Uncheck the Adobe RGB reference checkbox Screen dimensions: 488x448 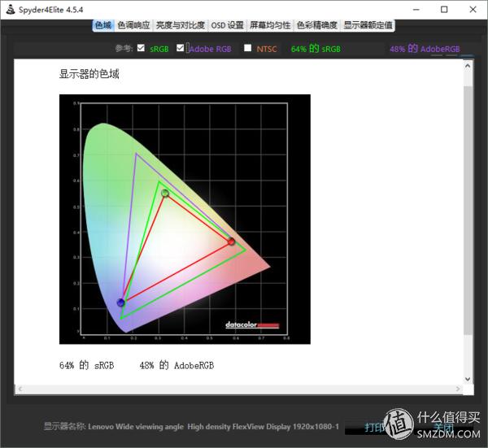tap(180, 48)
